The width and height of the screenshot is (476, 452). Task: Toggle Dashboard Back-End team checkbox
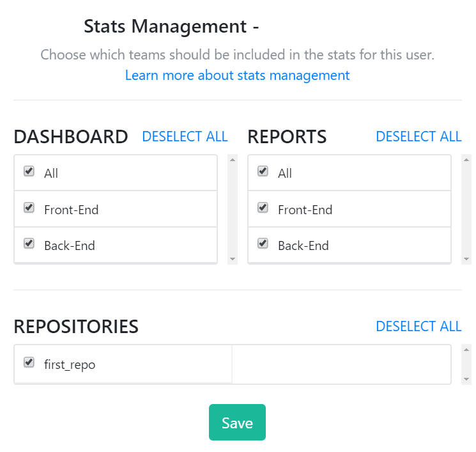click(29, 244)
